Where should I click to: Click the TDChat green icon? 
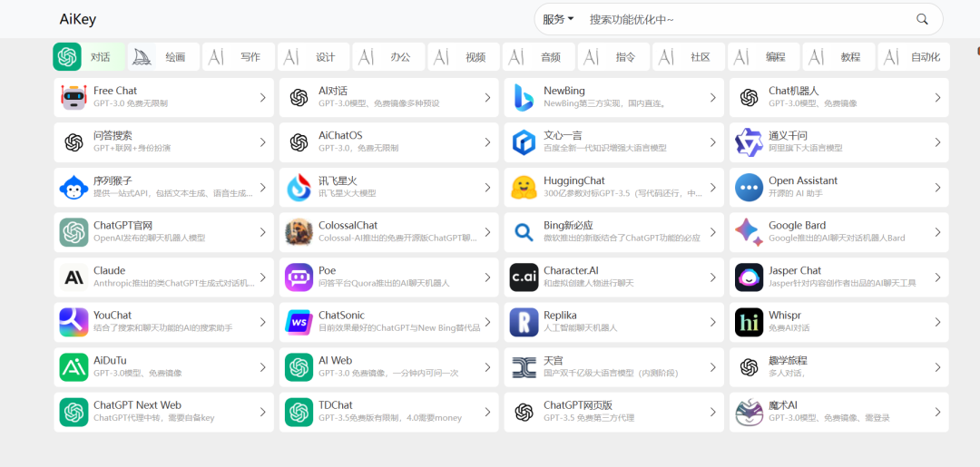tap(299, 412)
